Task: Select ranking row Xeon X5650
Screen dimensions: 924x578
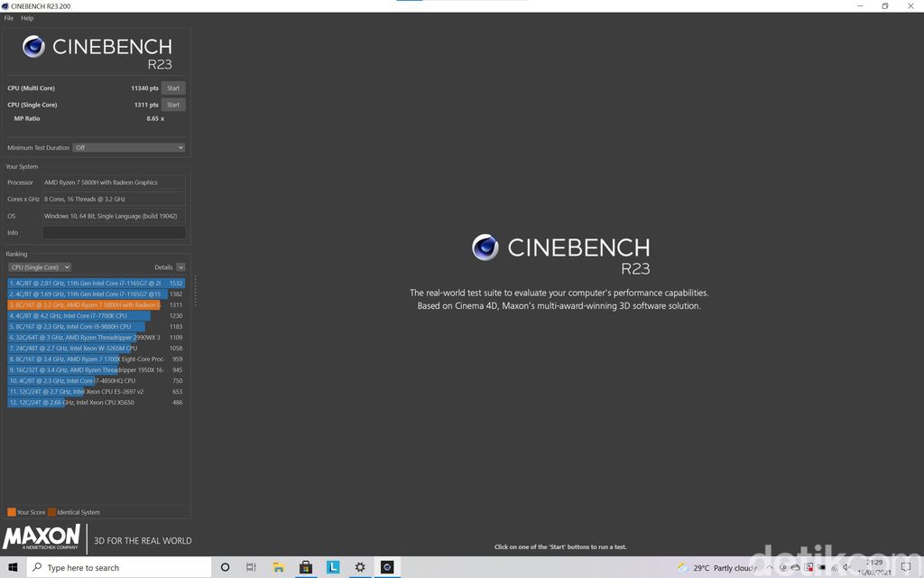Action: [96, 402]
